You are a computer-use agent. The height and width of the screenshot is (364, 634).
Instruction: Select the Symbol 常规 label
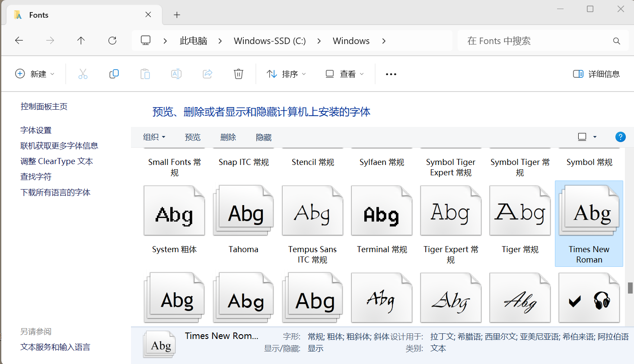pyautogui.click(x=589, y=162)
